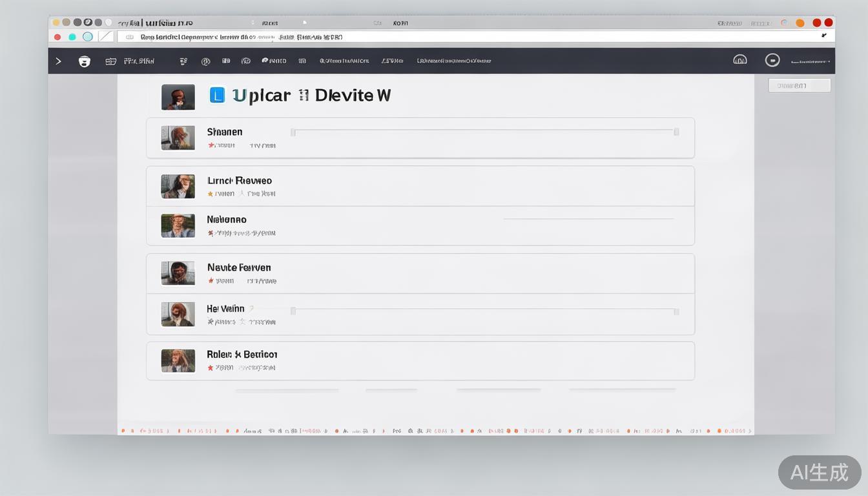Screen dimensions: 868x496
Task: Open the Lirnck Rewveo entry title
Action: click(239, 181)
